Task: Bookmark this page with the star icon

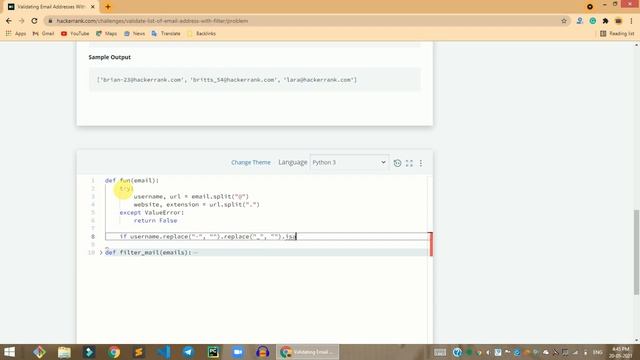Action: [564, 21]
